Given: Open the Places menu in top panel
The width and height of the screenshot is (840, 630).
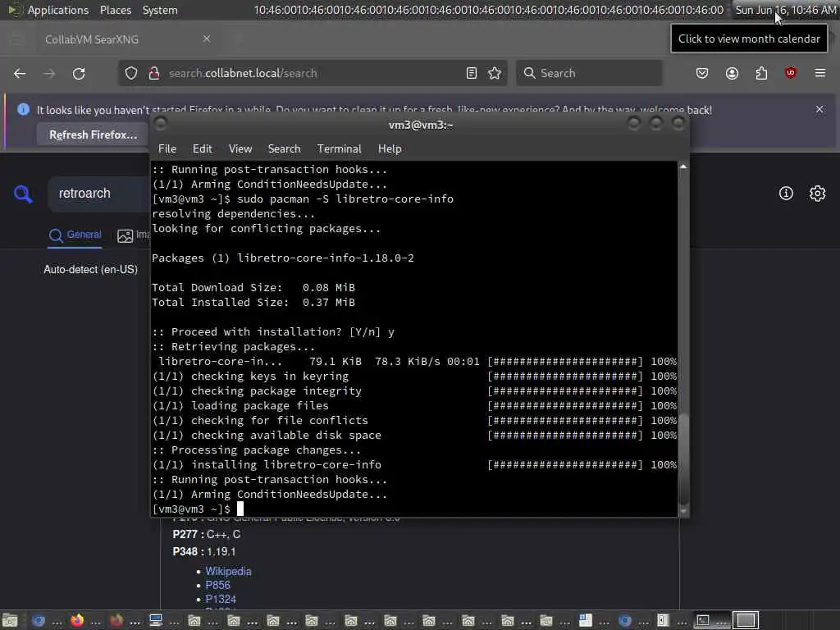Looking at the screenshot, I should click(x=115, y=10).
